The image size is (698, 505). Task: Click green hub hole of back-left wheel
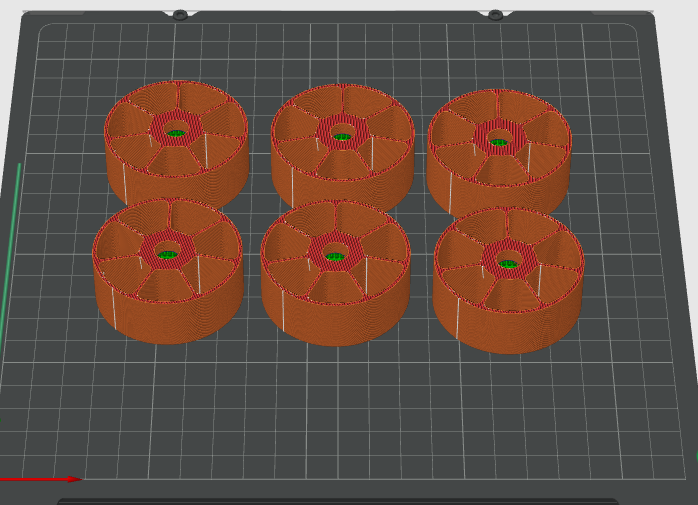[x=176, y=133]
